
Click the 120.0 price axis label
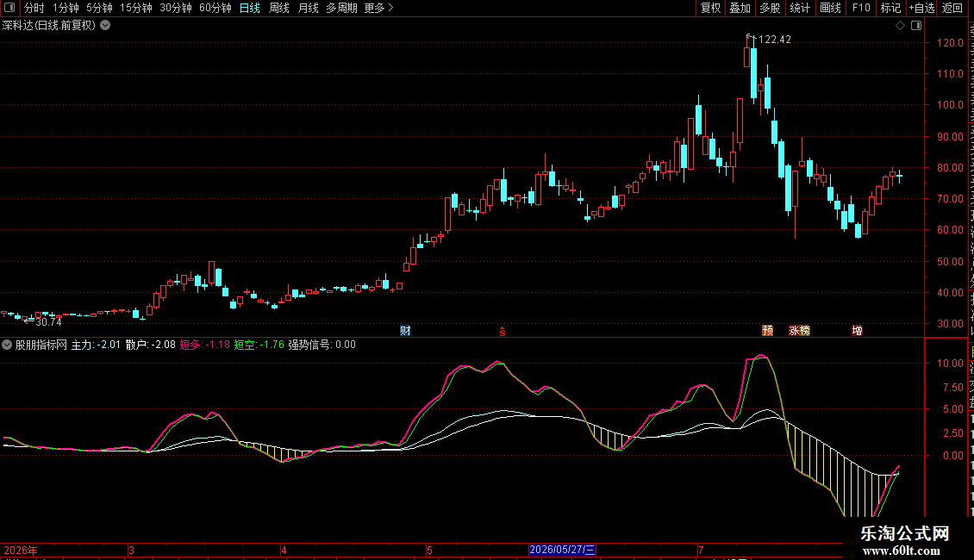[x=951, y=43]
